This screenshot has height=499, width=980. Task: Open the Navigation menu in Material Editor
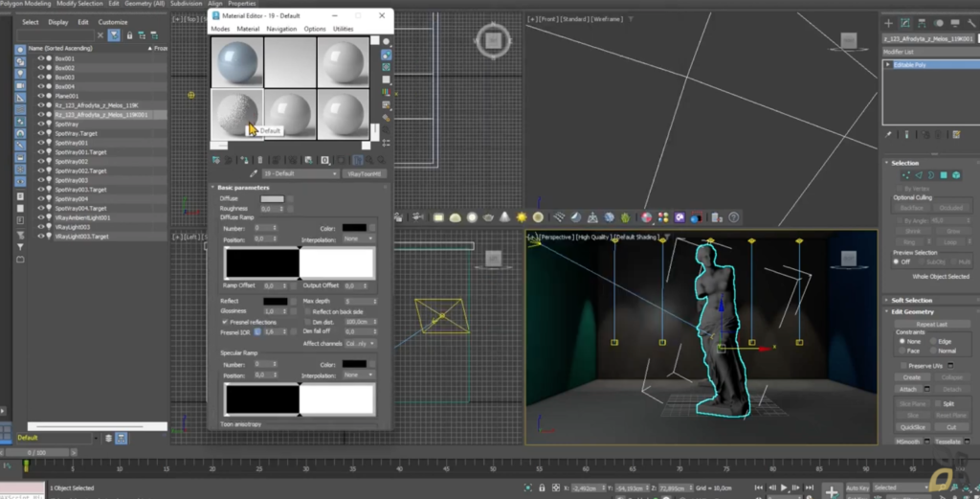pyautogui.click(x=281, y=30)
